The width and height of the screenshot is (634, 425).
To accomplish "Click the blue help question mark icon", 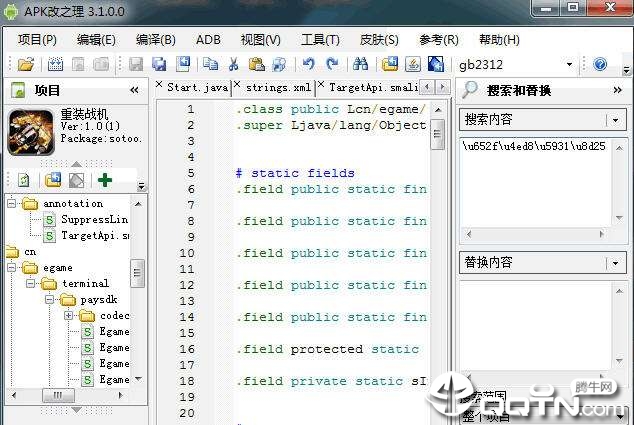I will pos(600,64).
